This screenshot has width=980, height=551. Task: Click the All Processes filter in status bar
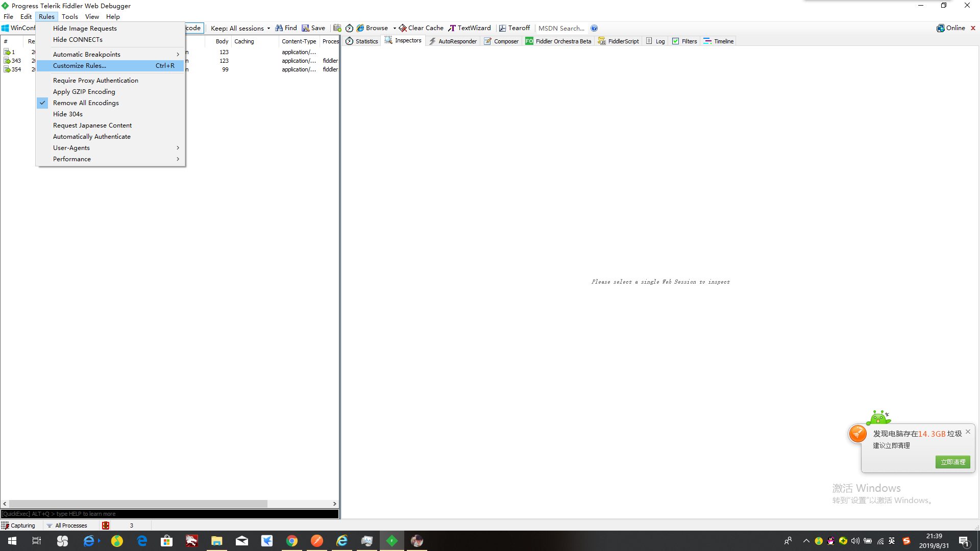67,525
